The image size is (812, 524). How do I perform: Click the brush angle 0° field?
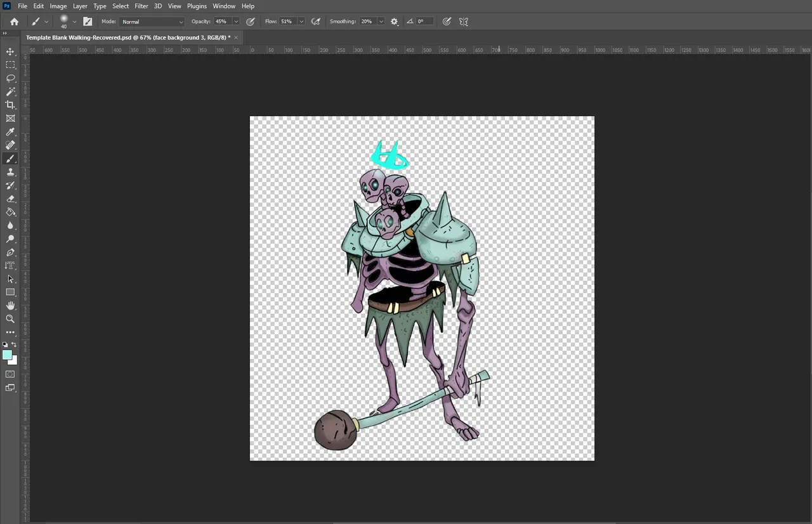point(424,22)
